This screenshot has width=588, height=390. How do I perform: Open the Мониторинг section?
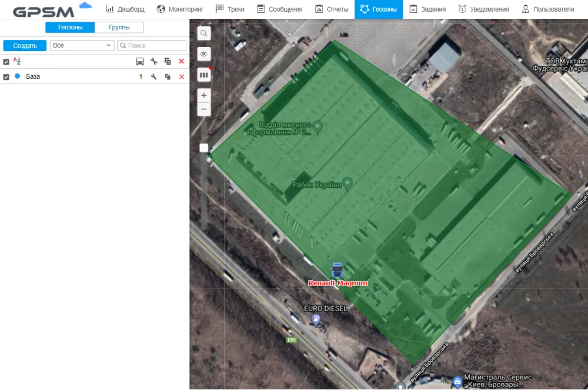(181, 9)
